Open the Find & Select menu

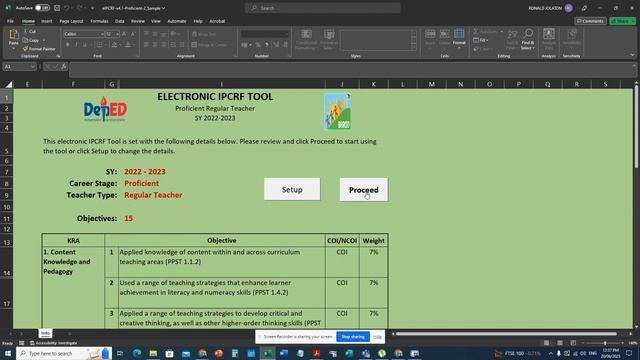[528, 40]
